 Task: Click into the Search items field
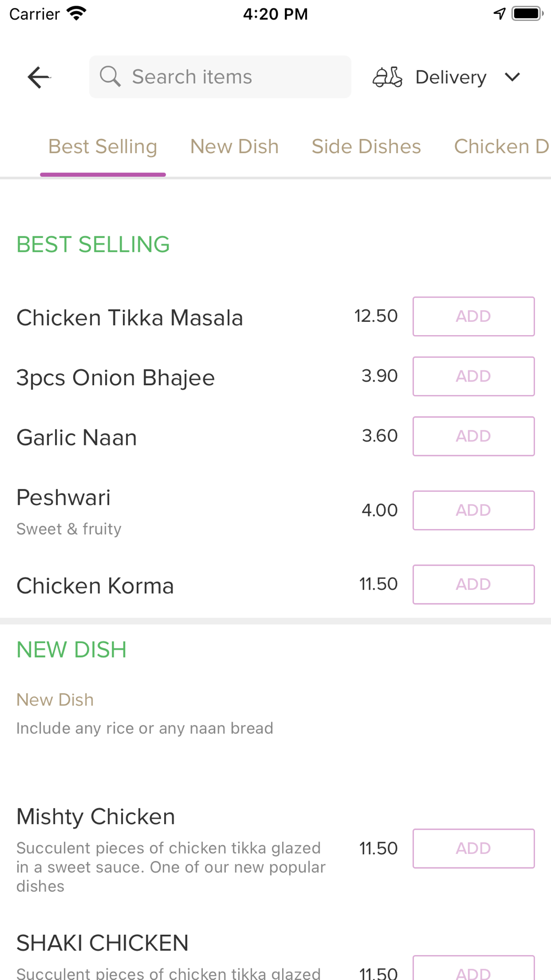coord(220,77)
